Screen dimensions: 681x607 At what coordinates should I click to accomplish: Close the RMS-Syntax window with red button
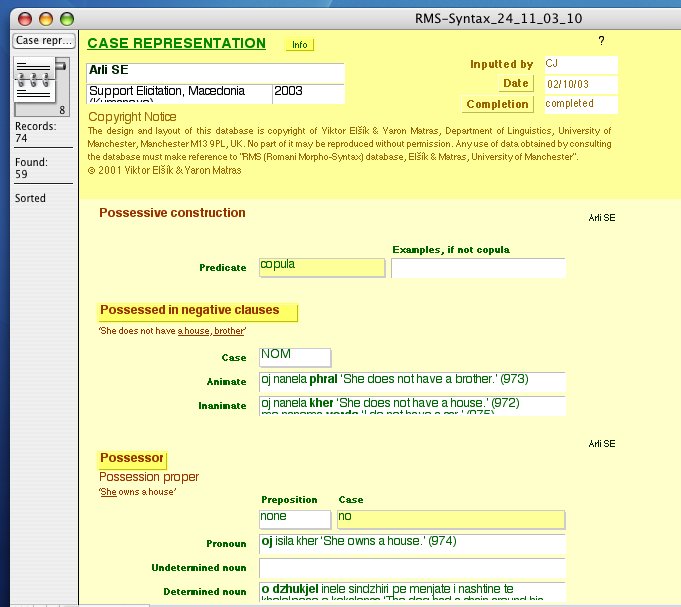[x=25, y=19]
